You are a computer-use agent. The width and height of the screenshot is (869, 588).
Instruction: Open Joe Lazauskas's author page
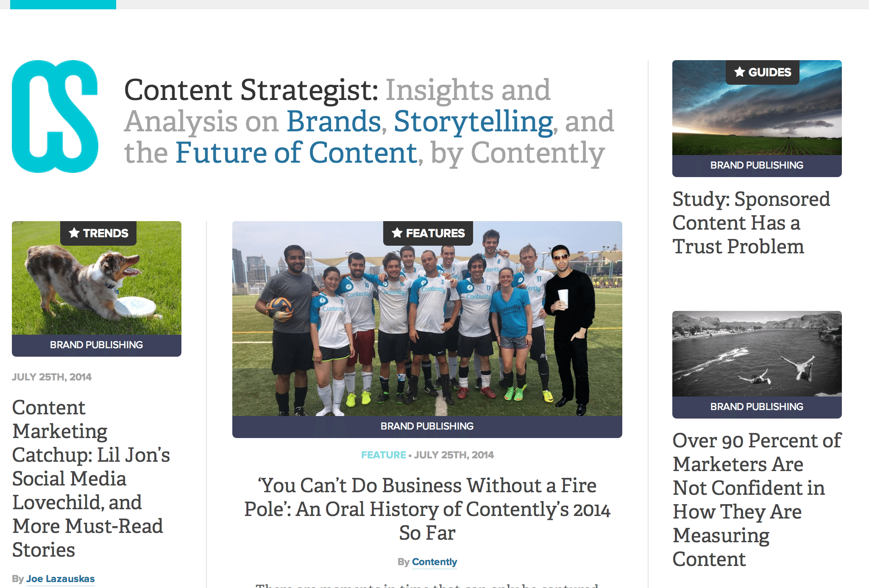click(x=61, y=578)
